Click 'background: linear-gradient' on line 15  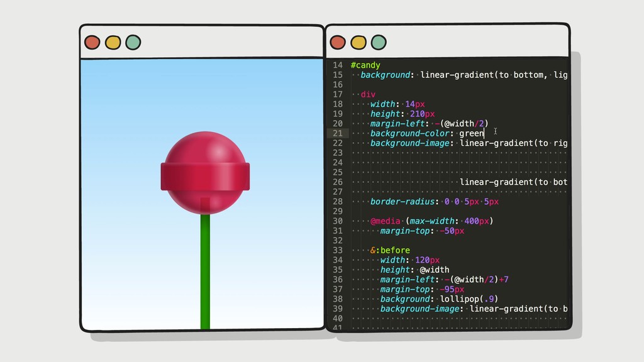[x=429, y=75]
